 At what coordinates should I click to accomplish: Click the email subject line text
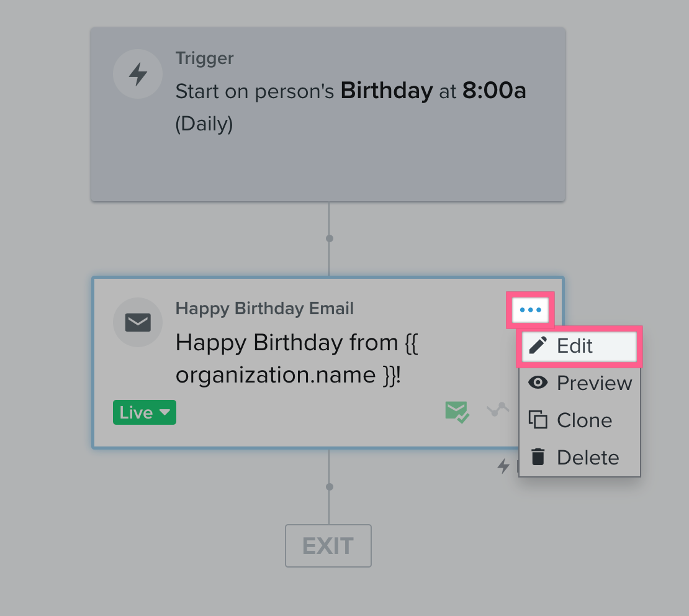tap(297, 358)
